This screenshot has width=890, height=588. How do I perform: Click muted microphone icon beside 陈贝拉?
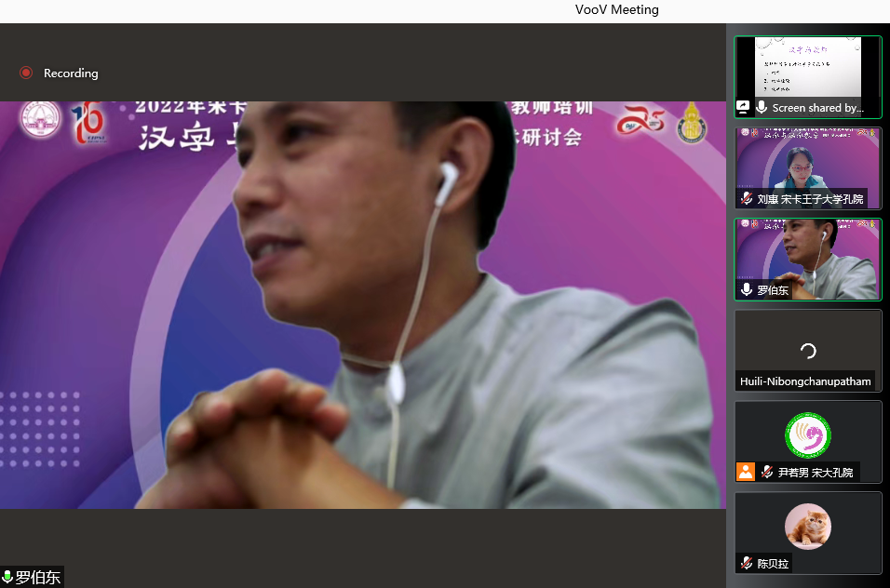(747, 563)
